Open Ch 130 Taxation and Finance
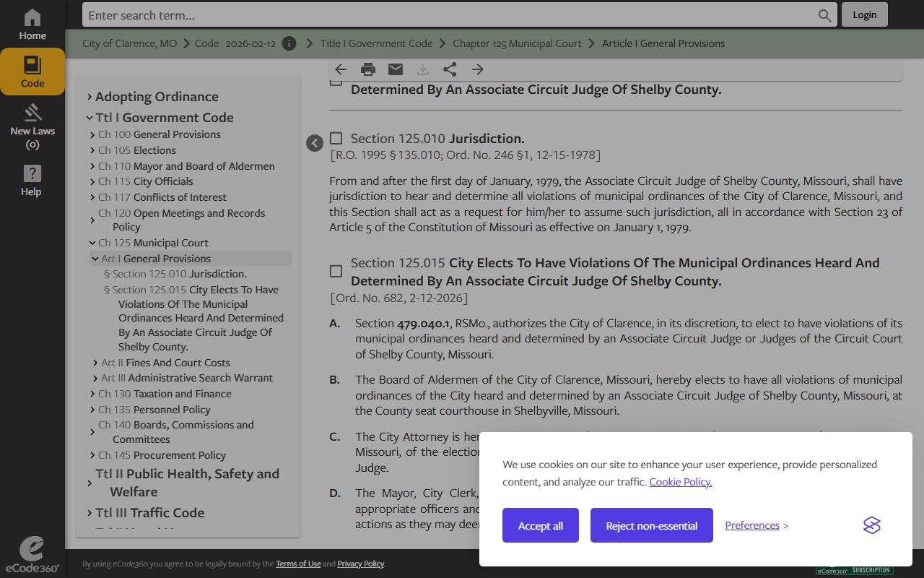This screenshot has width=924, height=578. [x=165, y=394]
